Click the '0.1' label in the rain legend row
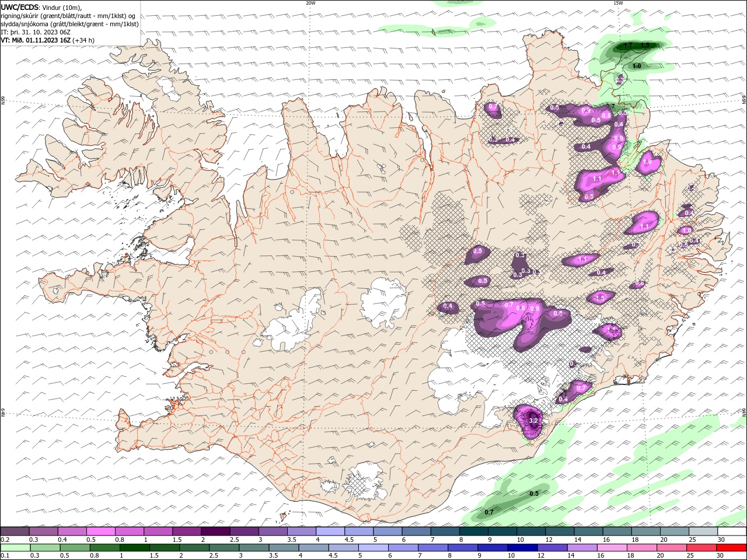Viewport: 747px width, 560px height. pos(5,556)
